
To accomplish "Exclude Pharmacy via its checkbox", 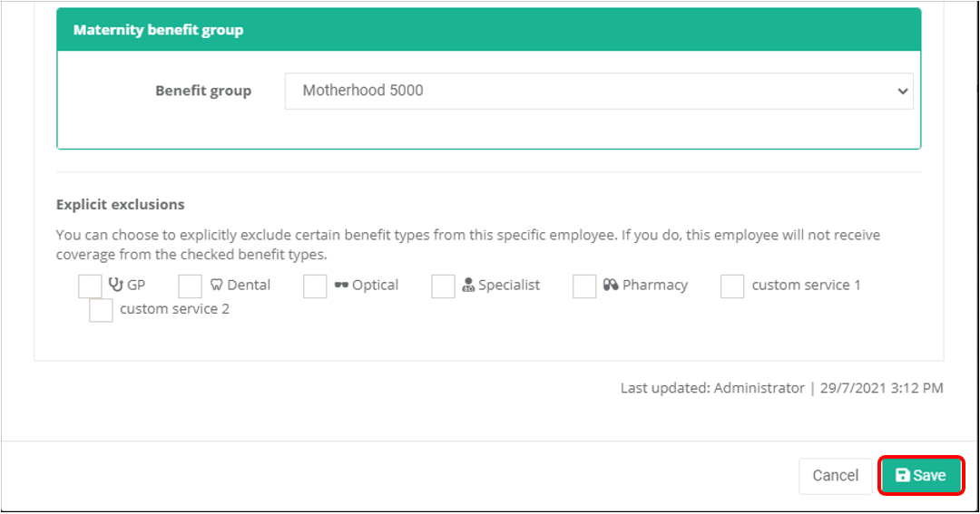I will click(584, 286).
